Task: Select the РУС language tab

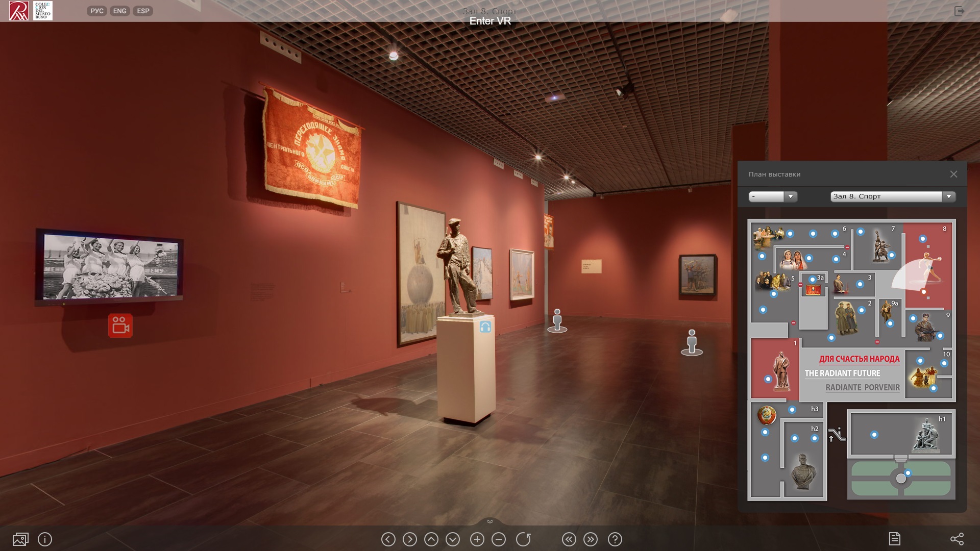Action: (x=96, y=11)
